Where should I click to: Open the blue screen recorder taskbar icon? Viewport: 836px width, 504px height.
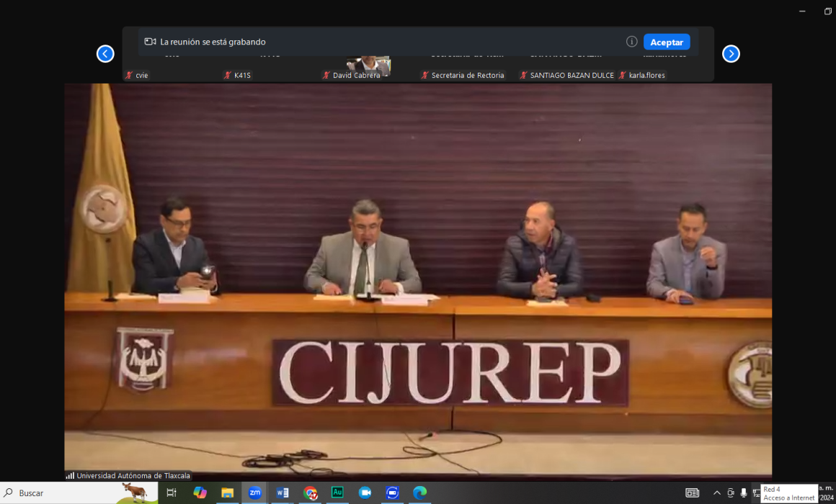[x=392, y=492]
